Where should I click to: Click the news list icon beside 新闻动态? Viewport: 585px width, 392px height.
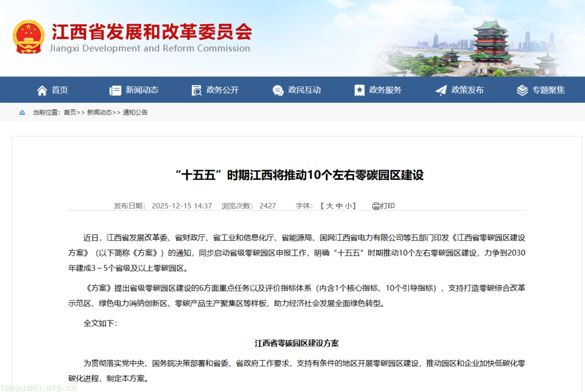click(115, 90)
